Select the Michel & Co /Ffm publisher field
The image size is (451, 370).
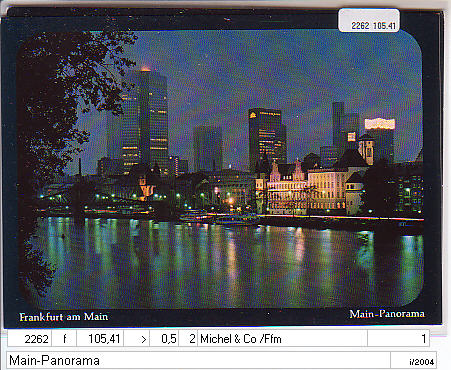pyautogui.click(x=282, y=339)
